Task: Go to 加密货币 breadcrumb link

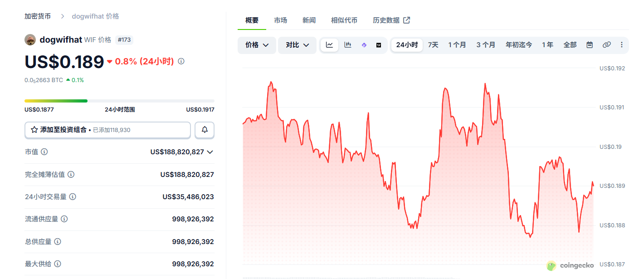Action: point(38,16)
